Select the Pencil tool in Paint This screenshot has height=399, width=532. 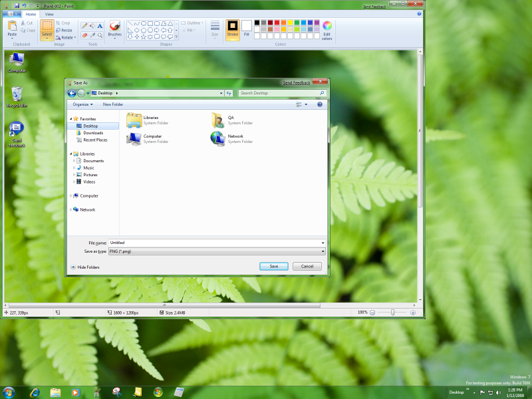84,26
